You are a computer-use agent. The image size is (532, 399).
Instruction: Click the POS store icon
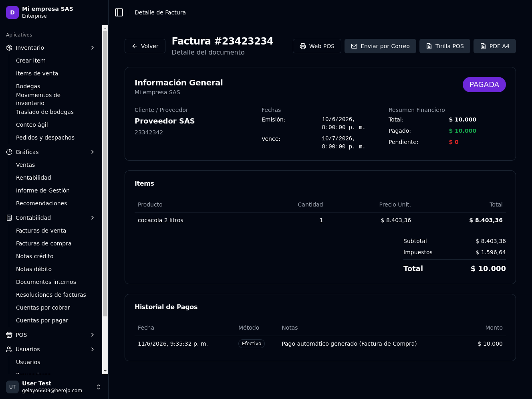click(x=9, y=335)
